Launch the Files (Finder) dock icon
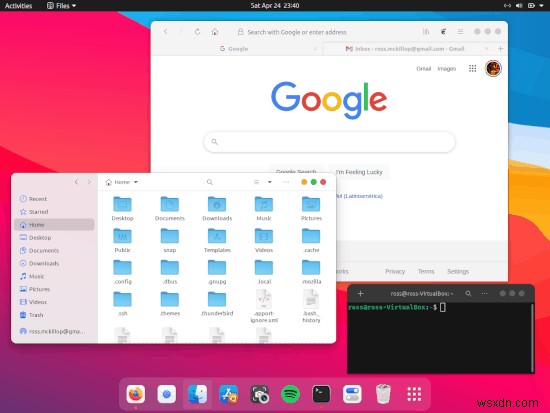 click(197, 394)
